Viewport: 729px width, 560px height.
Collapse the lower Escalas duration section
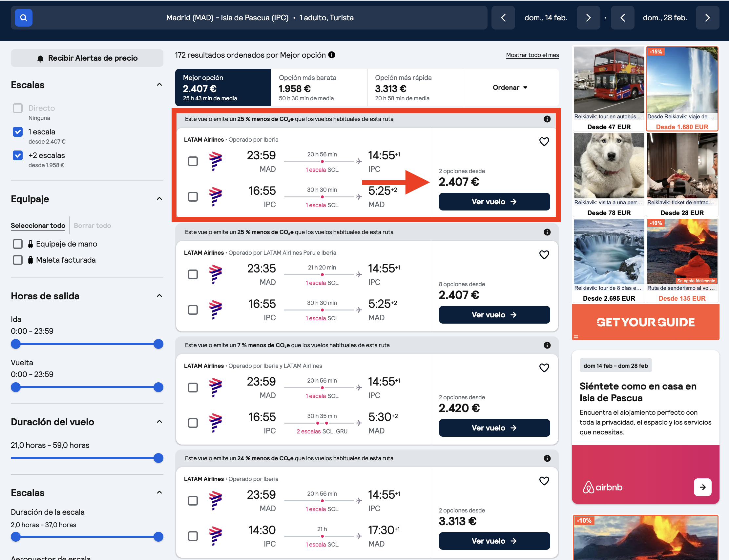(x=159, y=492)
